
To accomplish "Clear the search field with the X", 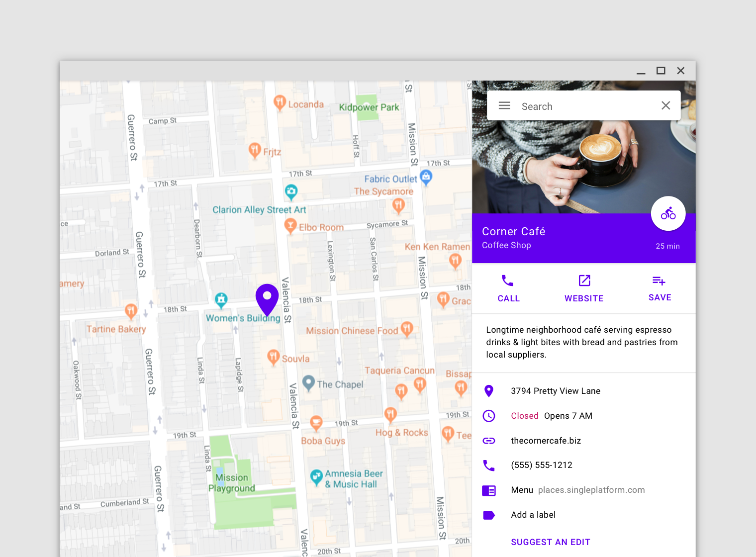I will (666, 105).
